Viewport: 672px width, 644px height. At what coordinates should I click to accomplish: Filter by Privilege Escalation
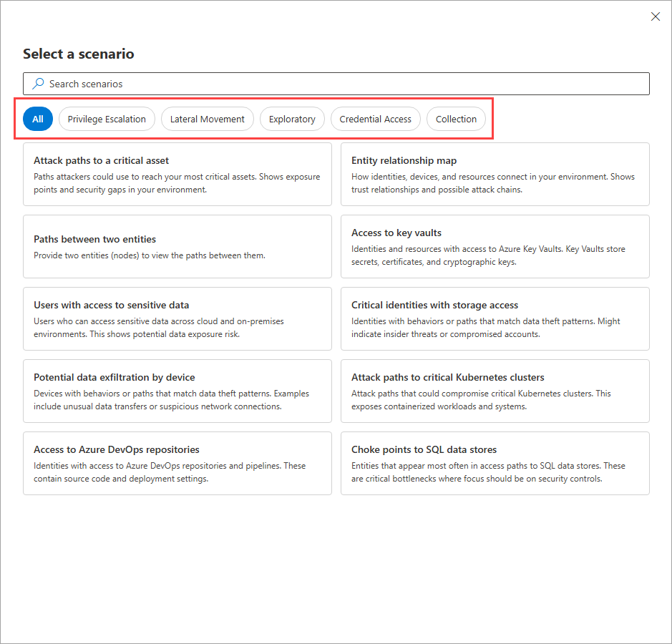point(107,119)
